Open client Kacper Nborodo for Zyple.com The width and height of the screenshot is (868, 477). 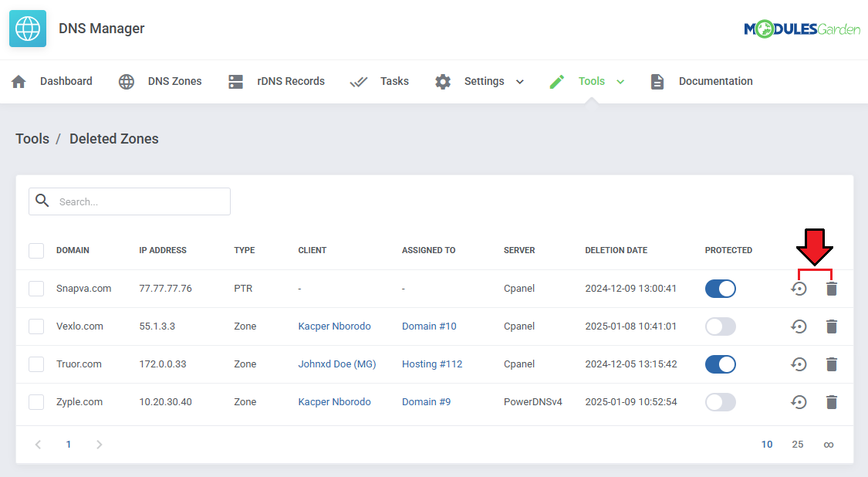[x=334, y=401]
